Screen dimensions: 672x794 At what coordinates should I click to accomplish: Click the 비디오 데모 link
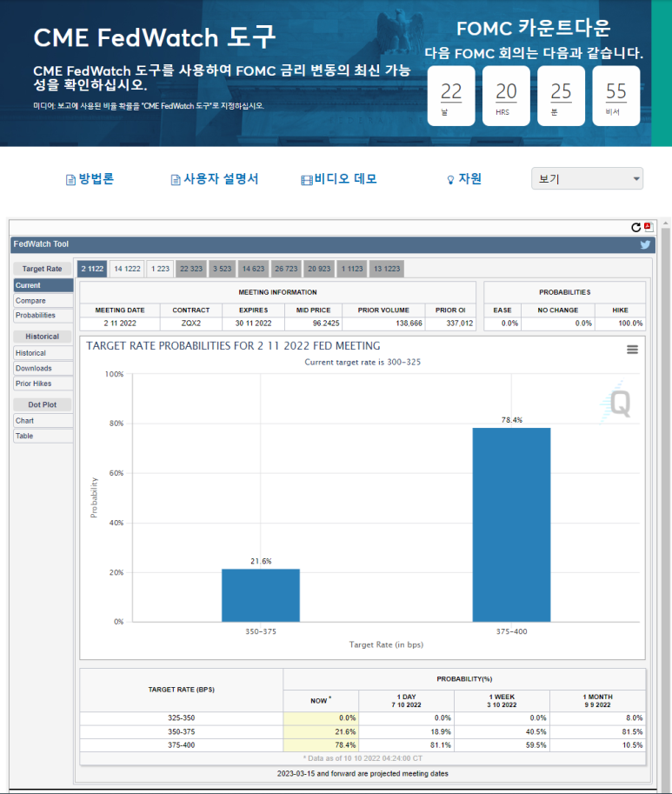[346, 179]
